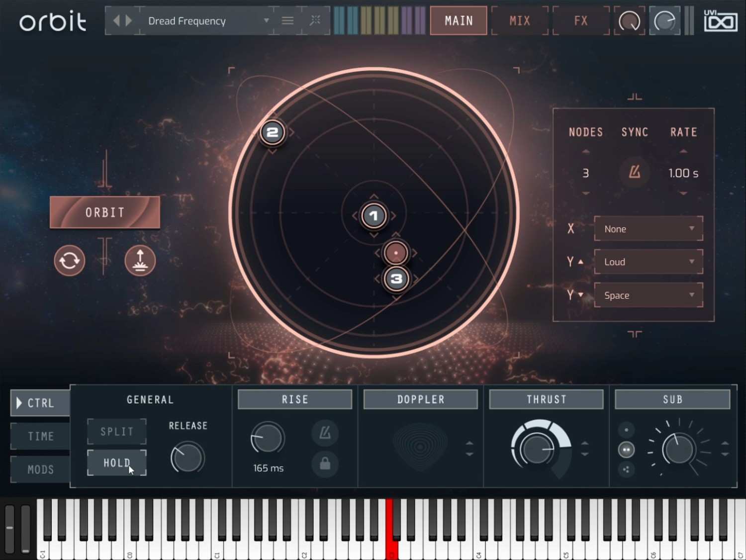This screenshot has height=560, width=746.
Task: Select the UVI logo icon
Action: tap(720, 21)
